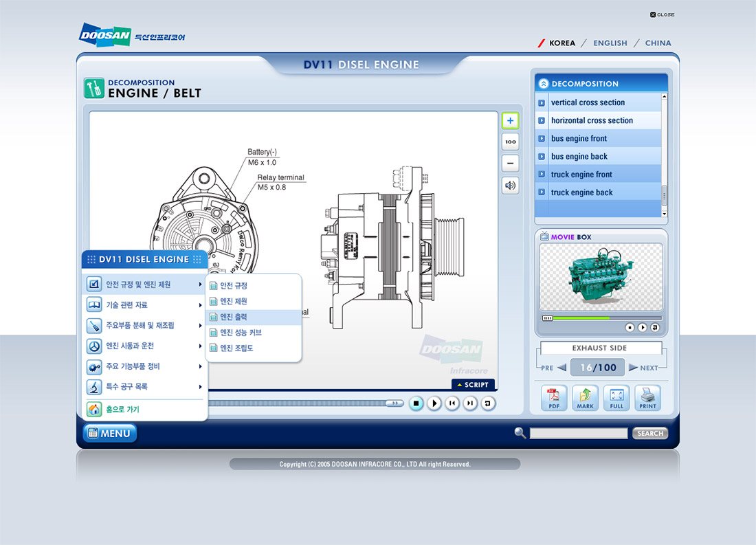Image resolution: width=756 pixels, height=545 pixels.
Task: Open 주요 기능부품 정비 menu
Action: [144, 366]
